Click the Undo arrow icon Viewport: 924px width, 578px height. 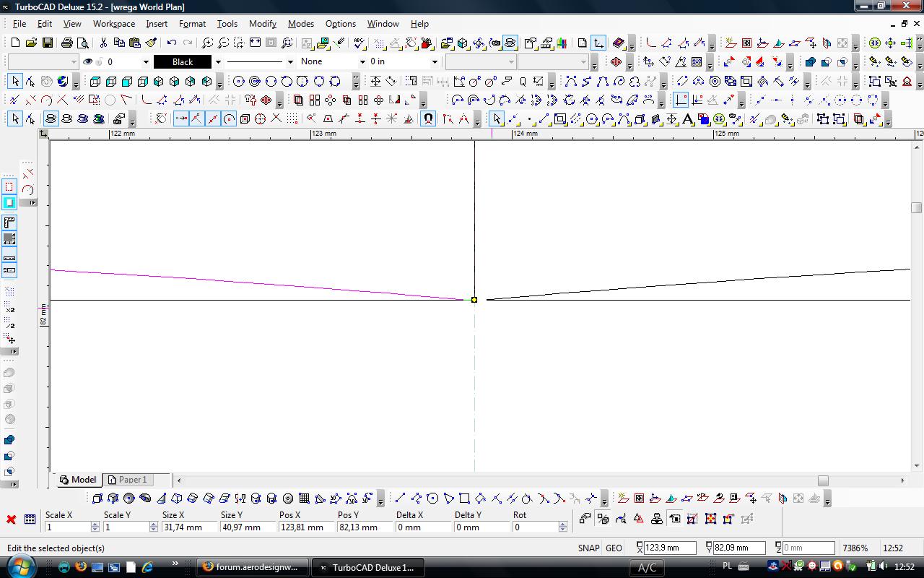coord(172,43)
